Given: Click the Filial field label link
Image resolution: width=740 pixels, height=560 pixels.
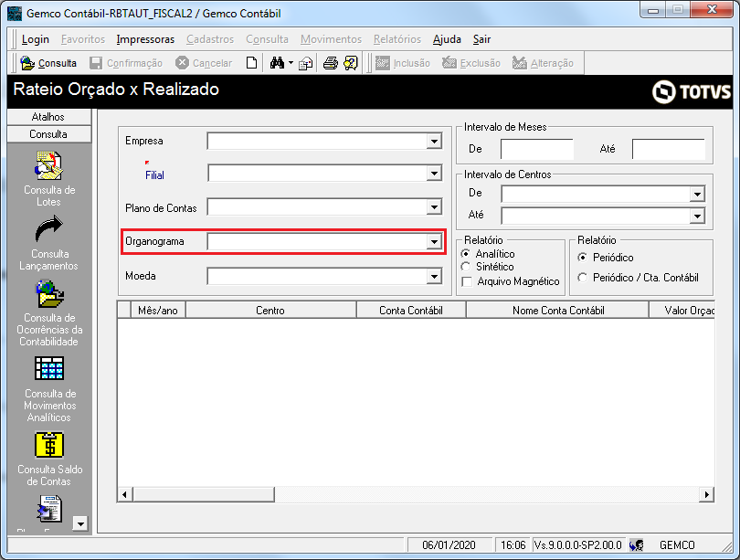Looking at the screenshot, I should coord(154,175).
